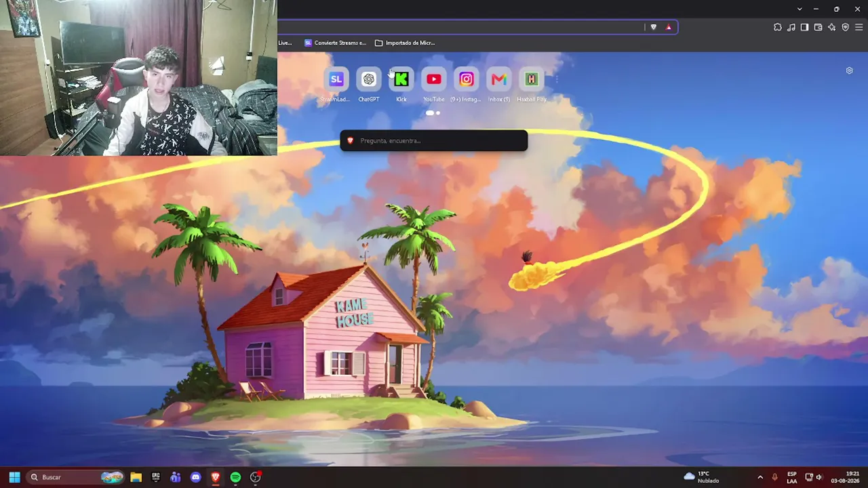Open the 'Convierte Streams e...' bookmark
This screenshot has height=488, width=868.
click(x=335, y=43)
